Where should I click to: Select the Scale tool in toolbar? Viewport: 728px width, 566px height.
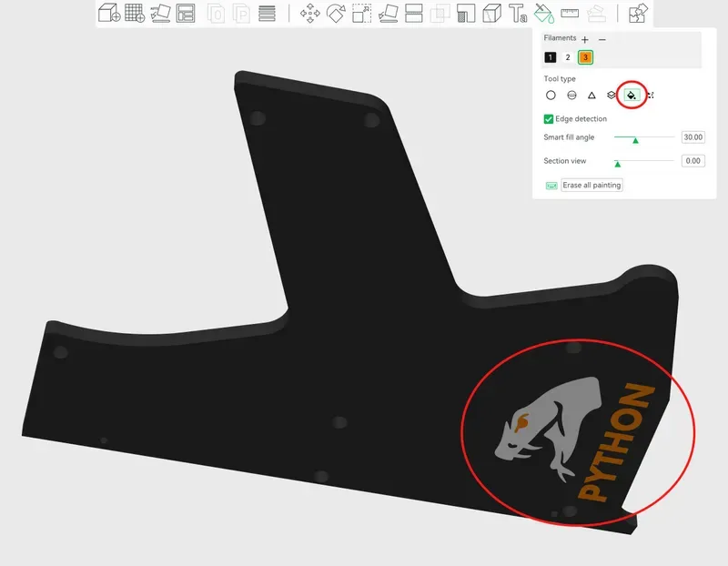(x=361, y=13)
